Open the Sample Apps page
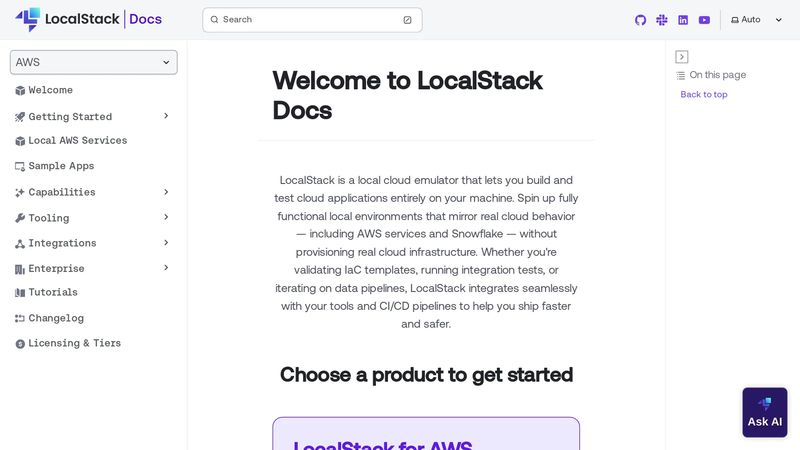This screenshot has width=800, height=450. (x=61, y=166)
